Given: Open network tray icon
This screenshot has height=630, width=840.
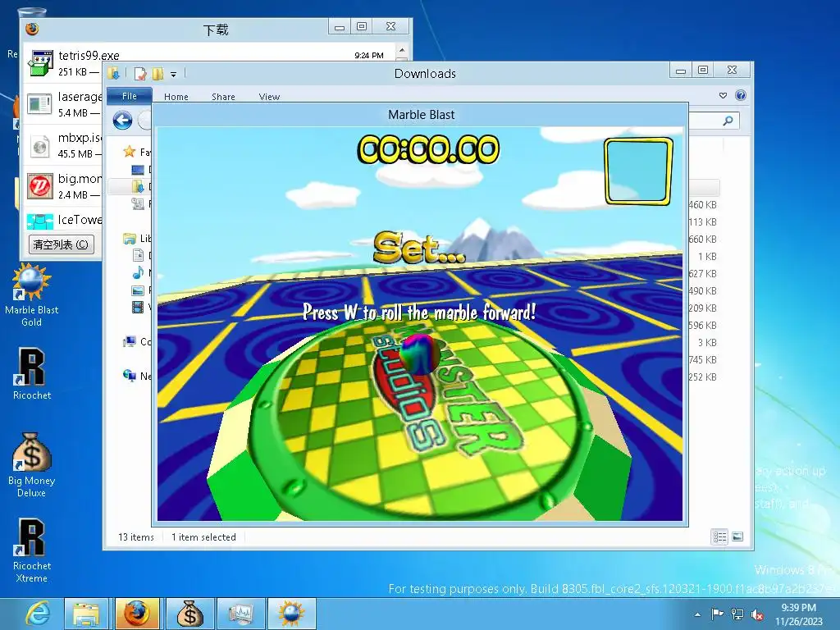Looking at the screenshot, I should tap(737, 614).
